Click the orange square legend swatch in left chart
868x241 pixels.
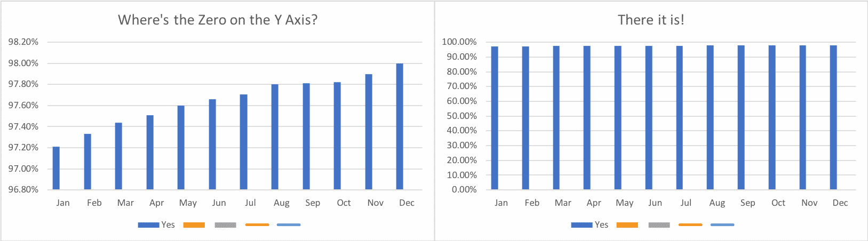[x=194, y=225]
